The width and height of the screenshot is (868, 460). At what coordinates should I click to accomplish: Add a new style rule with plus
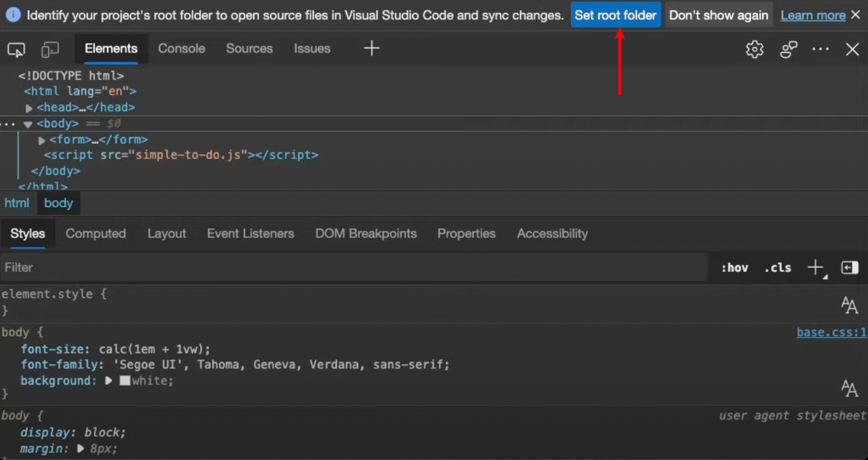coord(816,268)
